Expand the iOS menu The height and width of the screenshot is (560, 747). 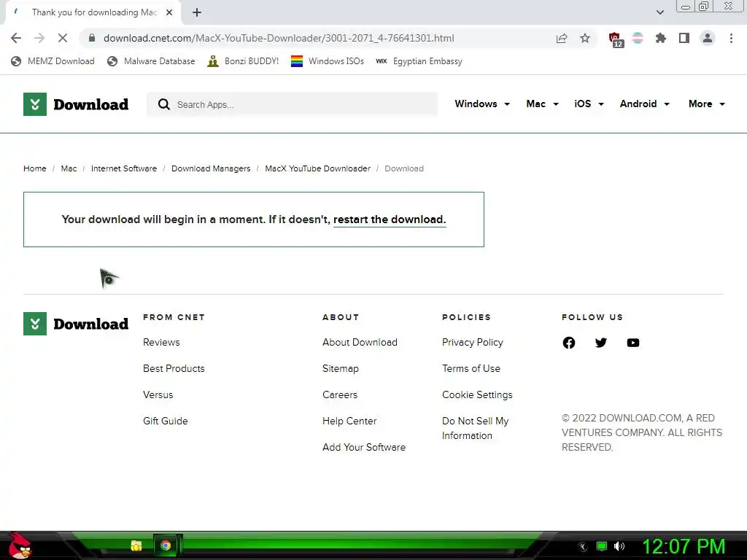[589, 104]
